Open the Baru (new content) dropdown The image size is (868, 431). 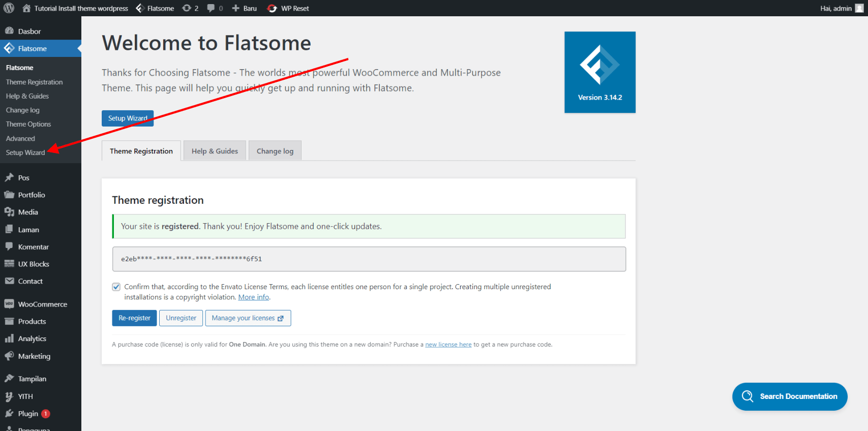coord(245,8)
